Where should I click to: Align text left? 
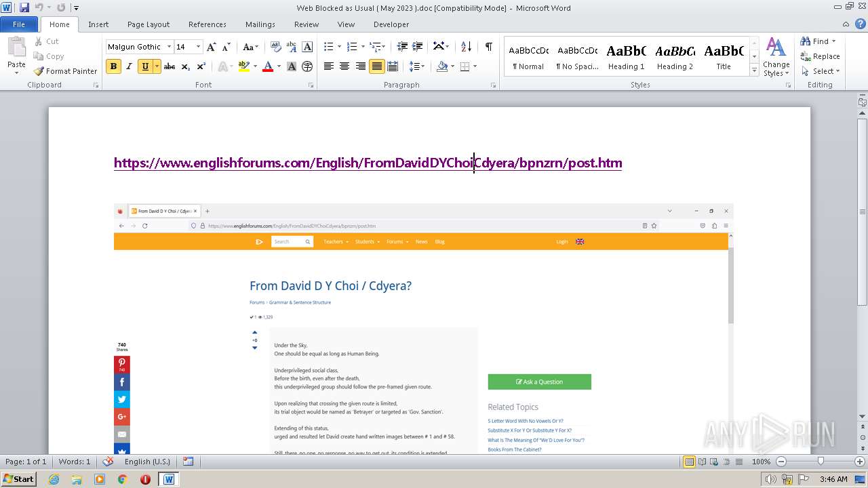point(329,66)
